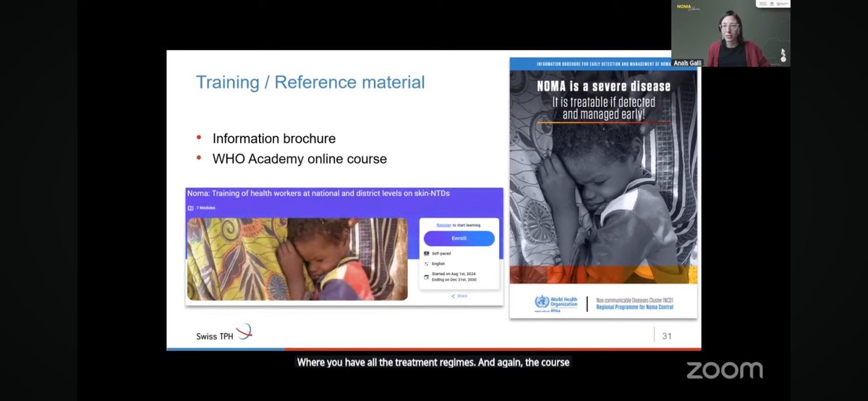This screenshot has width=868, height=401.
Task: Click the Self-paced icon in course card
Action: coord(426,253)
